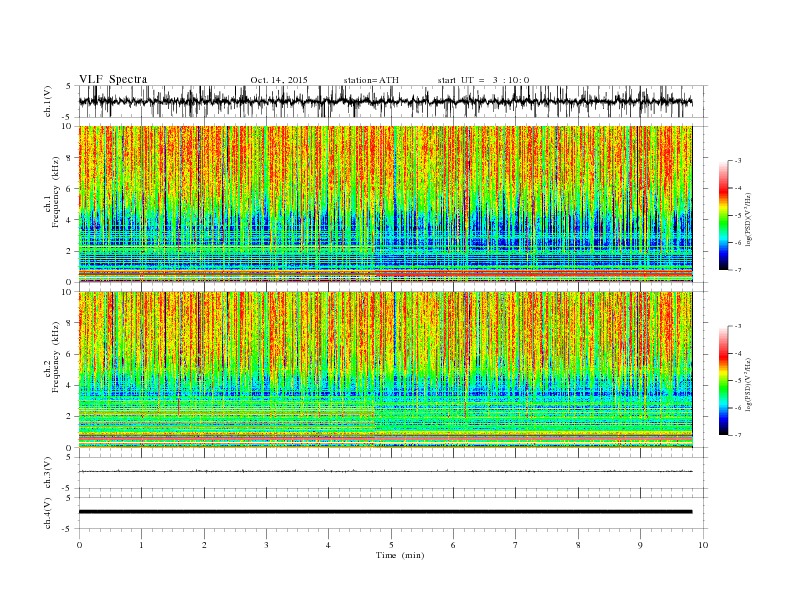Screen dimensions: 792x612
Task: Click the ch.1 voltage waveform panel
Action: tap(393, 101)
